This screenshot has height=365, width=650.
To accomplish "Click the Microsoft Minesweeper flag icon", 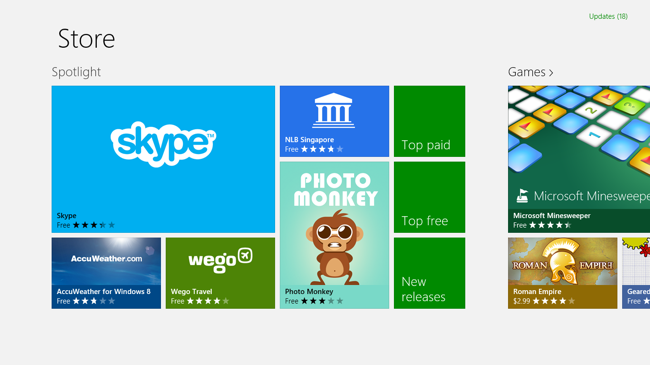I will pos(522,196).
